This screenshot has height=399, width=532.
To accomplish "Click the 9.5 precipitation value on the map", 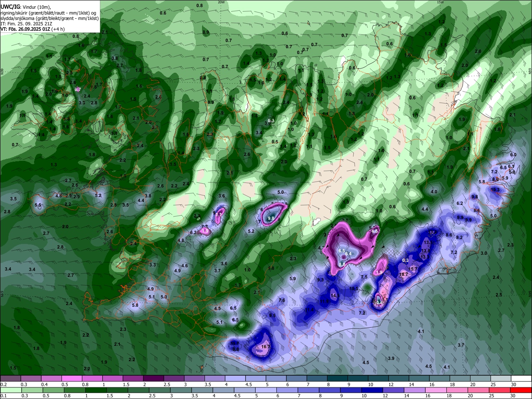I will pos(272,315).
